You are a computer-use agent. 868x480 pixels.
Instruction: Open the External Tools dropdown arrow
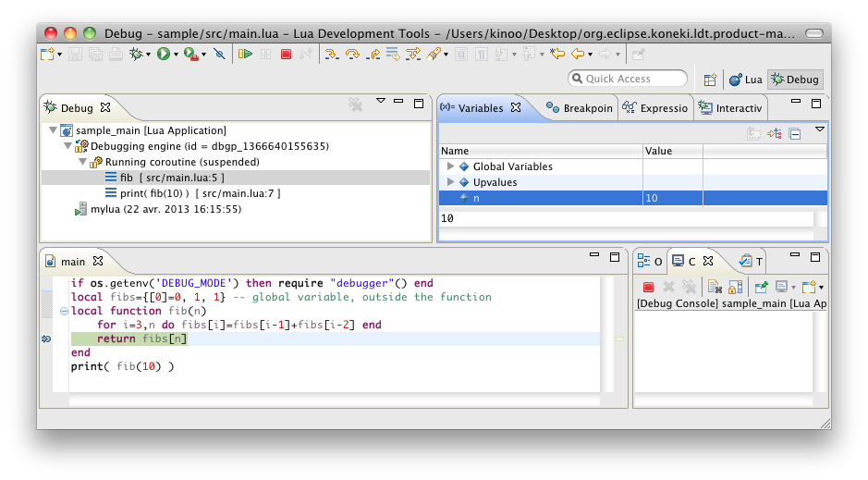(x=203, y=55)
